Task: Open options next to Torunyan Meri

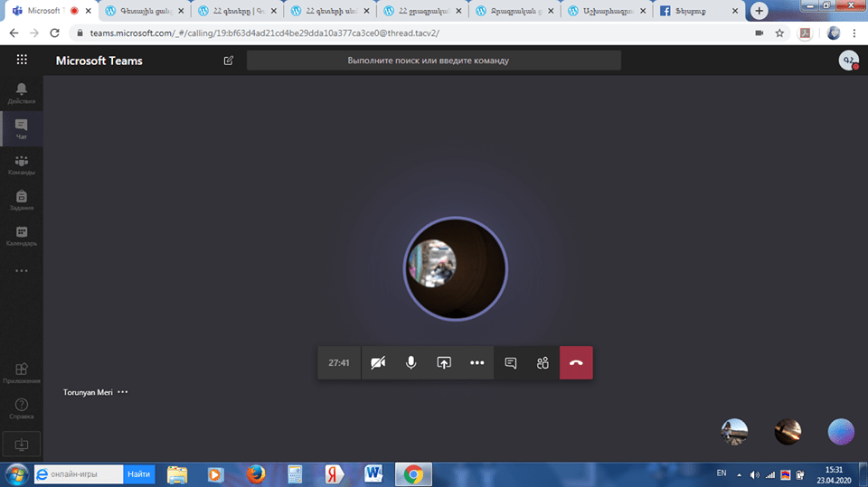Action: [123, 392]
